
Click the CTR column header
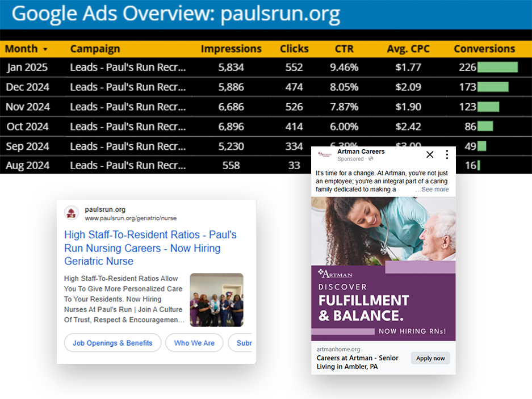tap(344, 49)
